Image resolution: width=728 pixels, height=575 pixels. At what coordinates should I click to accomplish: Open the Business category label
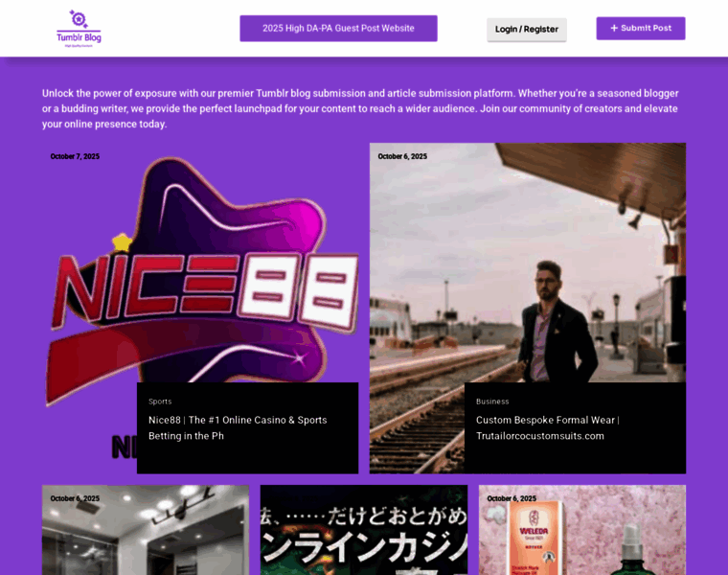pyautogui.click(x=492, y=402)
